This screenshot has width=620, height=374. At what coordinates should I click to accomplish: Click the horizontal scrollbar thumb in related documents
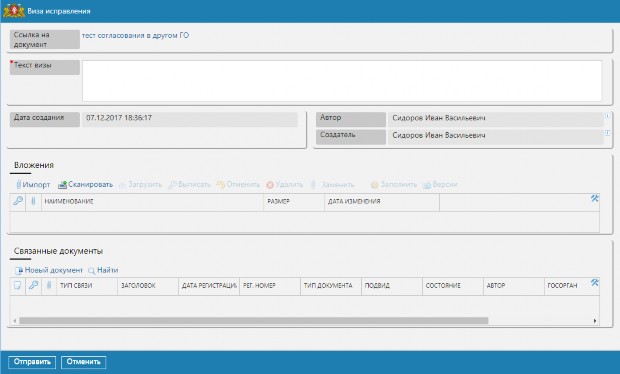coord(254,321)
